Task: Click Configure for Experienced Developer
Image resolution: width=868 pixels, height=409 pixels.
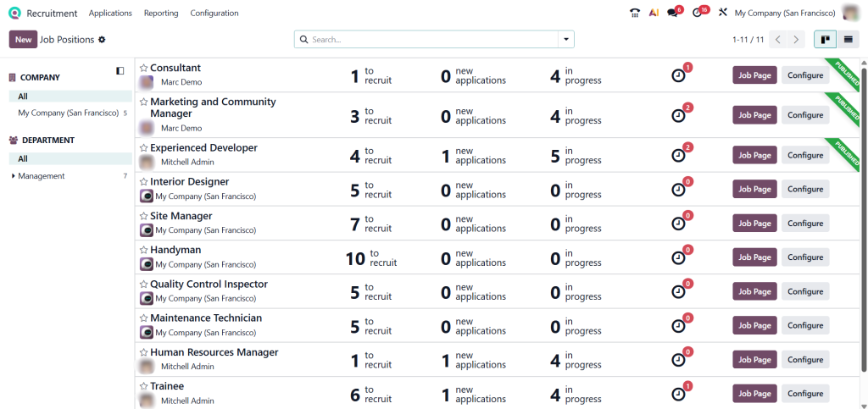Action: tap(805, 155)
